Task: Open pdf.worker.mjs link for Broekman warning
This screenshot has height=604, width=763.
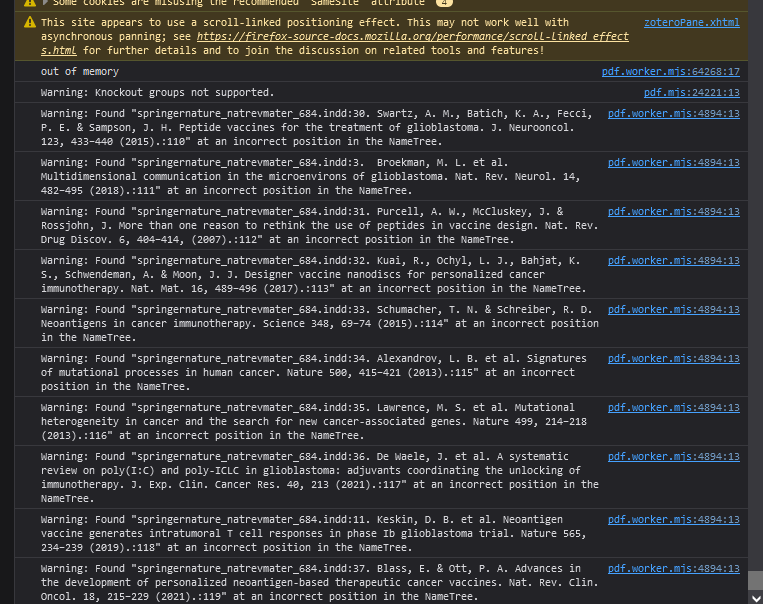Action: coord(673,163)
